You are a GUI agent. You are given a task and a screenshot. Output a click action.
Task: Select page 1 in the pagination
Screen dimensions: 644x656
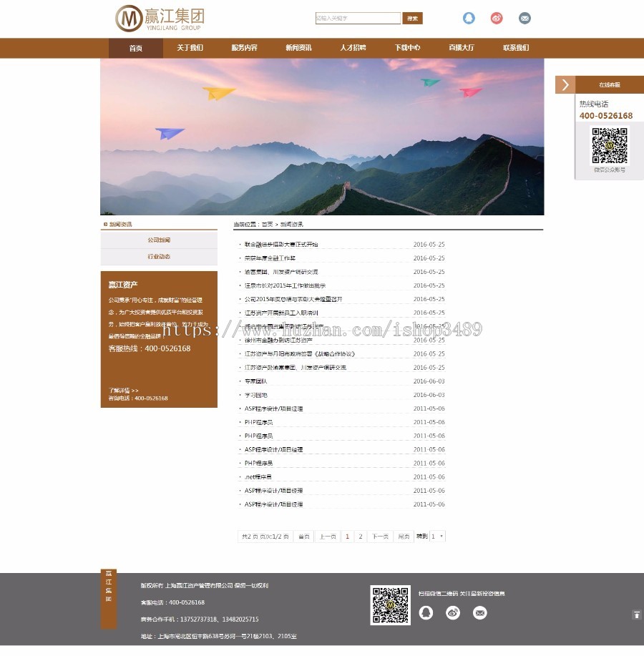(x=347, y=537)
